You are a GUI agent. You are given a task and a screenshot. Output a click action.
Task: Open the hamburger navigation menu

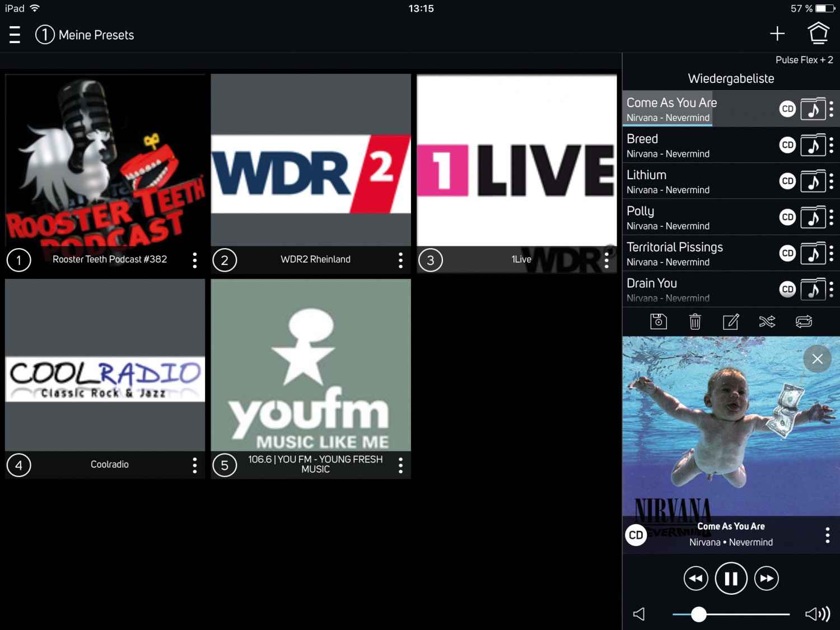pyautogui.click(x=15, y=35)
